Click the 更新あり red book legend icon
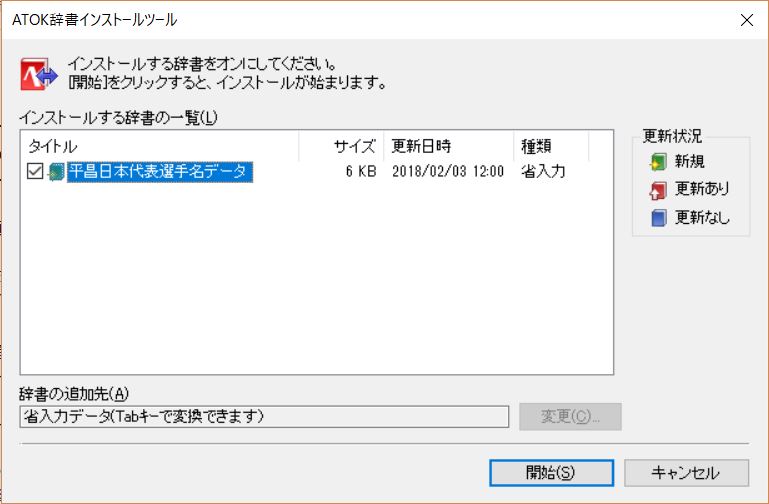This screenshot has height=504, width=769. pyautogui.click(x=658, y=190)
